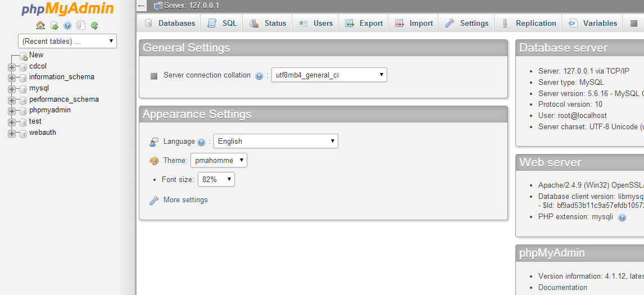Open the Settings tab
Viewport: 644px width, 295px height.
coord(466,24)
